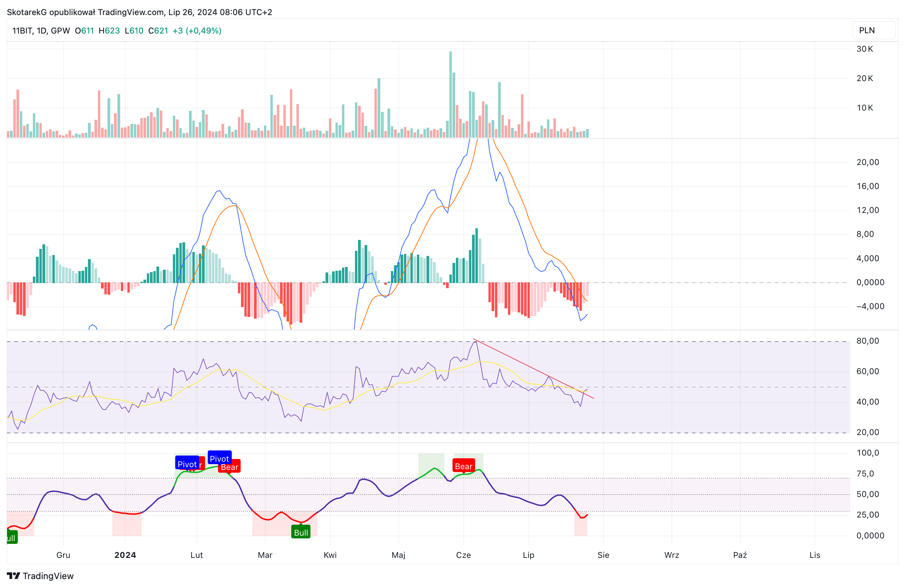The height and width of the screenshot is (588, 905).
Task: Click the low value L610
Action: click(134, 31)
